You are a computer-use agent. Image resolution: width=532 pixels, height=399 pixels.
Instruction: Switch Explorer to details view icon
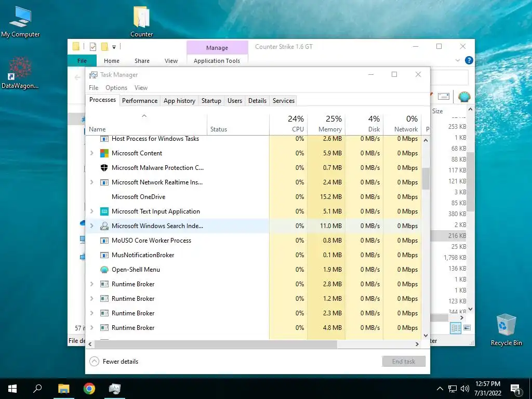tap(455, 328)
